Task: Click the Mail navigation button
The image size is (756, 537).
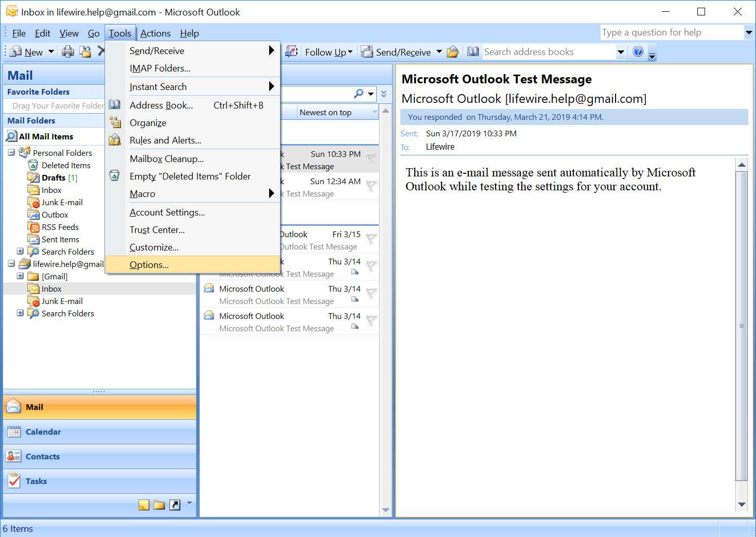Action: click(99, 407)
